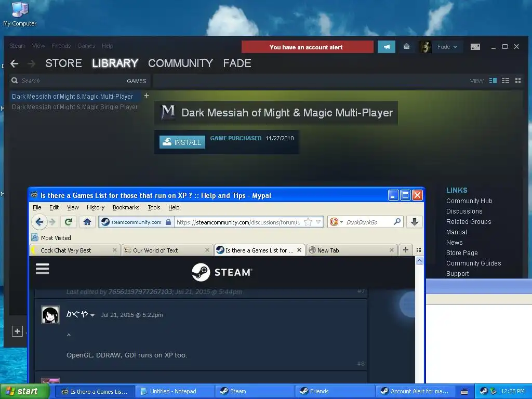
Task: Open the My Computer desktop icon
Action: 20,14
